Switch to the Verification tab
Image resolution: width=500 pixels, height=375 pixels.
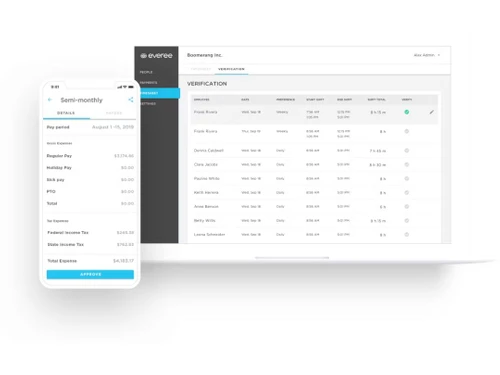(231, 69)
